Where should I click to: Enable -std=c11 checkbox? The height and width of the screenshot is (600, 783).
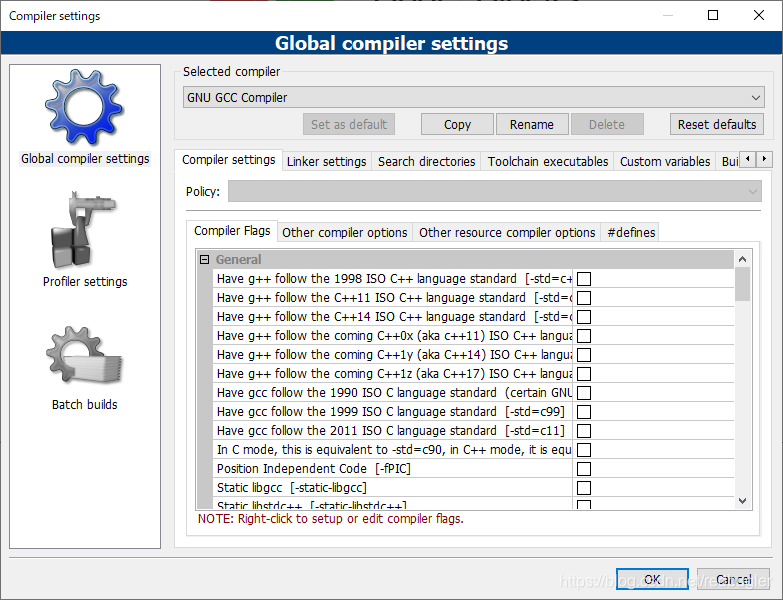tap(584, 430)
